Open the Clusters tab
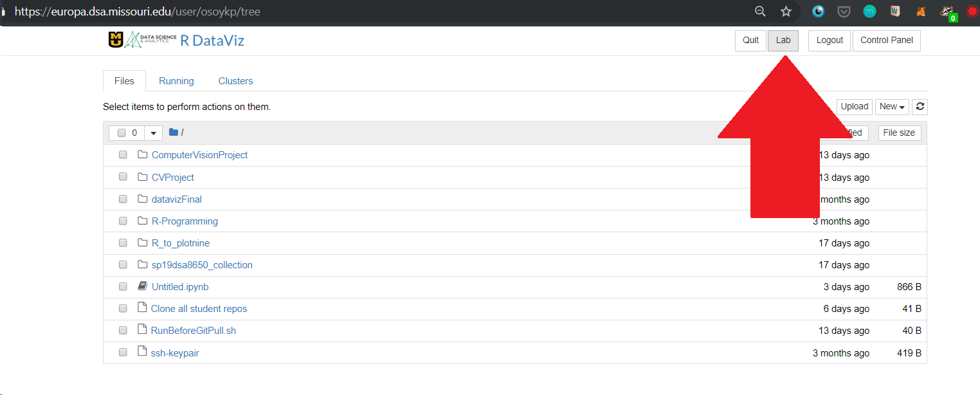The width and height of the screenshot is (980, 395). click(x=235, y=81)
